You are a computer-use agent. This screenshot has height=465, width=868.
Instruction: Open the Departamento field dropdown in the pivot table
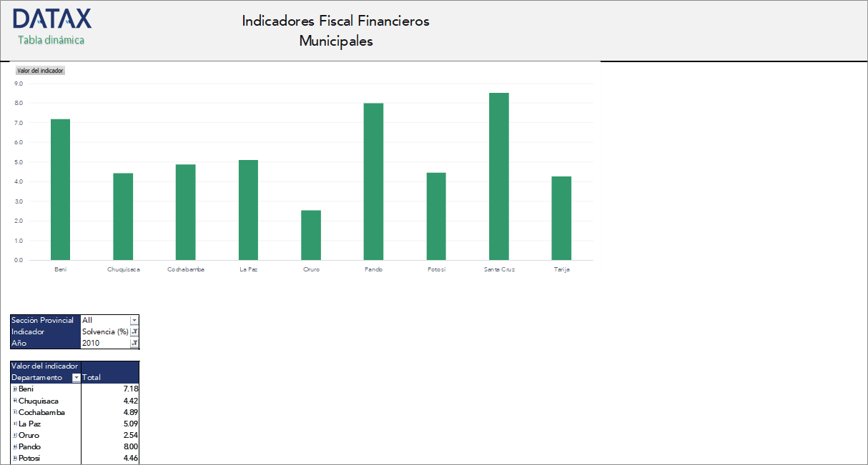click(x=76, y=377)
